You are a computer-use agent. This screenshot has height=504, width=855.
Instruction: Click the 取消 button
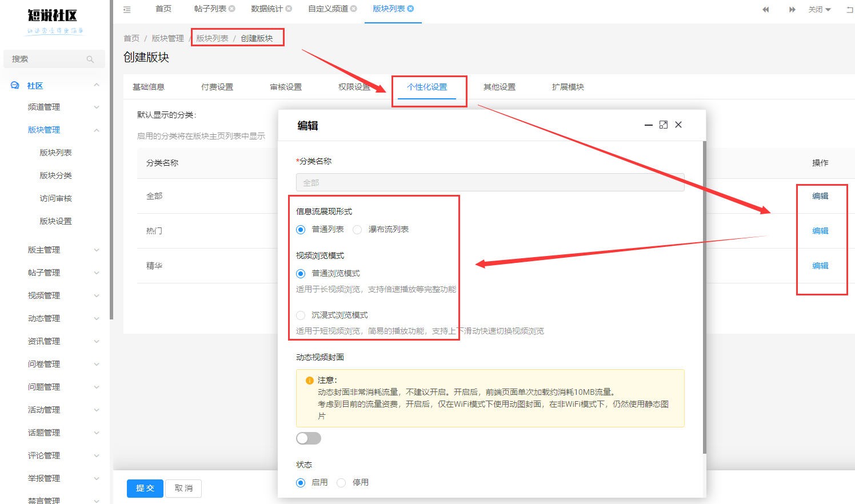pos(184,488)
